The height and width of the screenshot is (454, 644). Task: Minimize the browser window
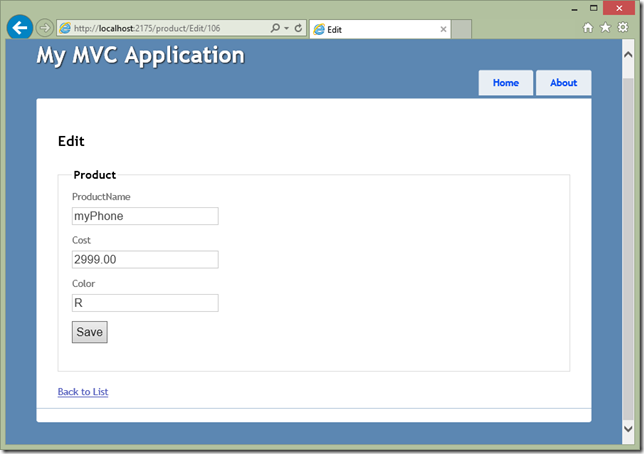[575, 9]
